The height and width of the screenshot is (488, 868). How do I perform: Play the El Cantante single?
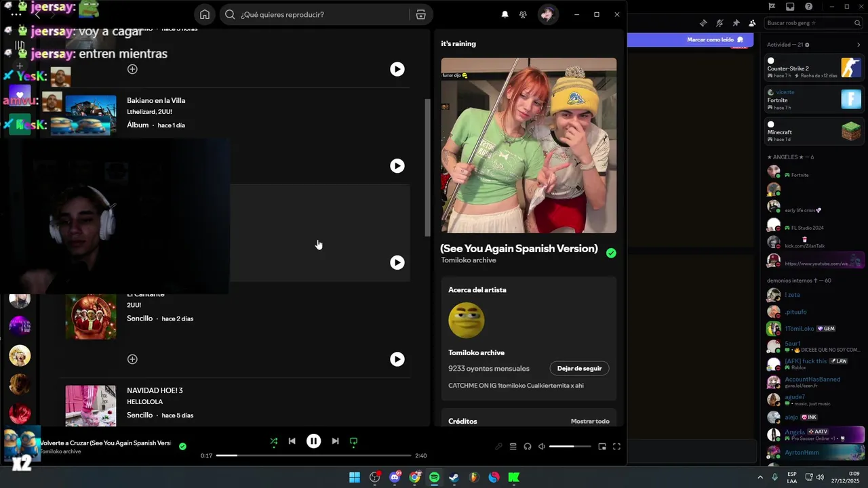[397, 359]
